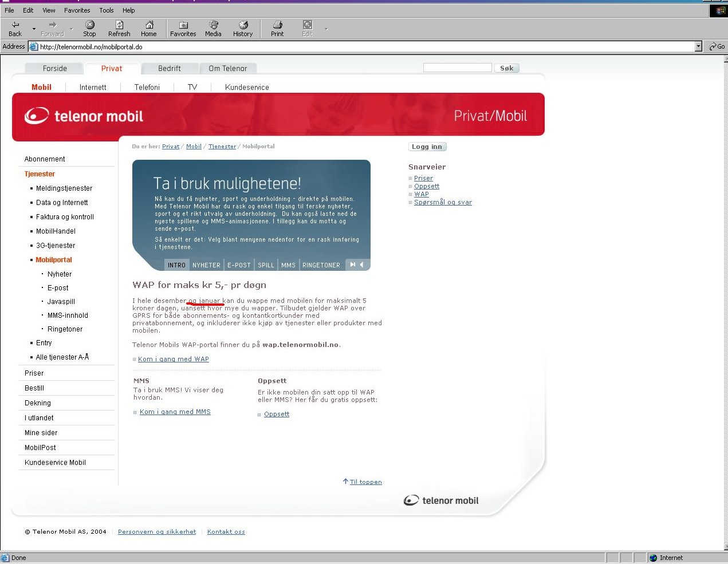
Task: Select Telefoni in sub navigation
Action: pyautogui.click(x=147, y=88)
